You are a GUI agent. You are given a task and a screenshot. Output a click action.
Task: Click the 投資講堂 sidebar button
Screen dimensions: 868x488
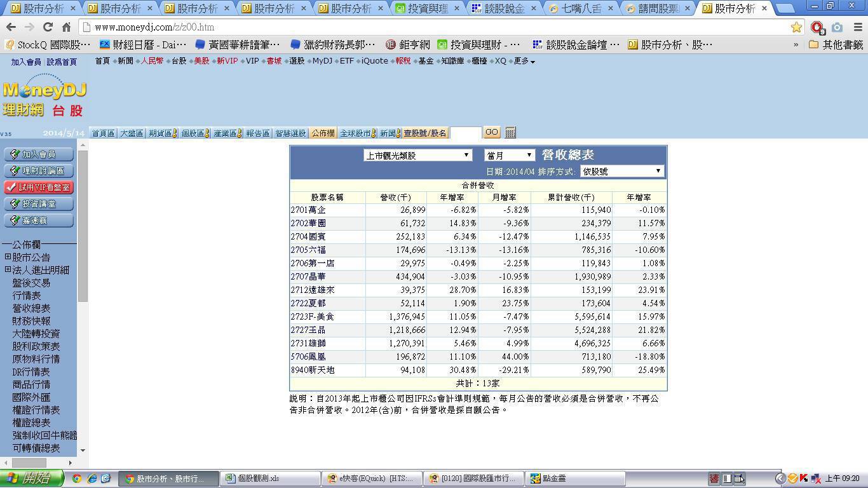pos(39,204)
